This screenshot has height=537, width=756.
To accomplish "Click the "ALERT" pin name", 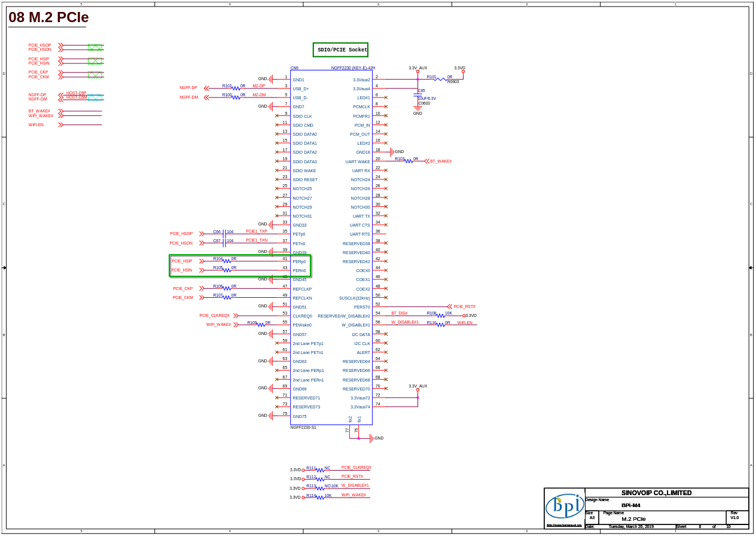I will [364, 352].
